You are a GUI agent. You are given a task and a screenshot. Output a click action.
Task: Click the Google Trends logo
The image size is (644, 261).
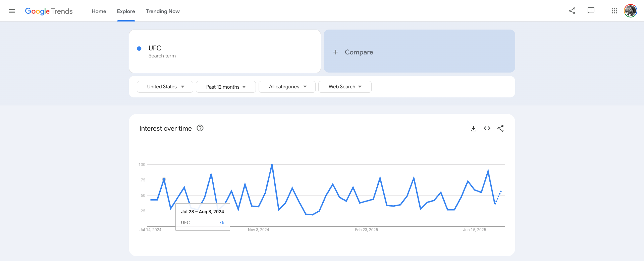point(49,11)
